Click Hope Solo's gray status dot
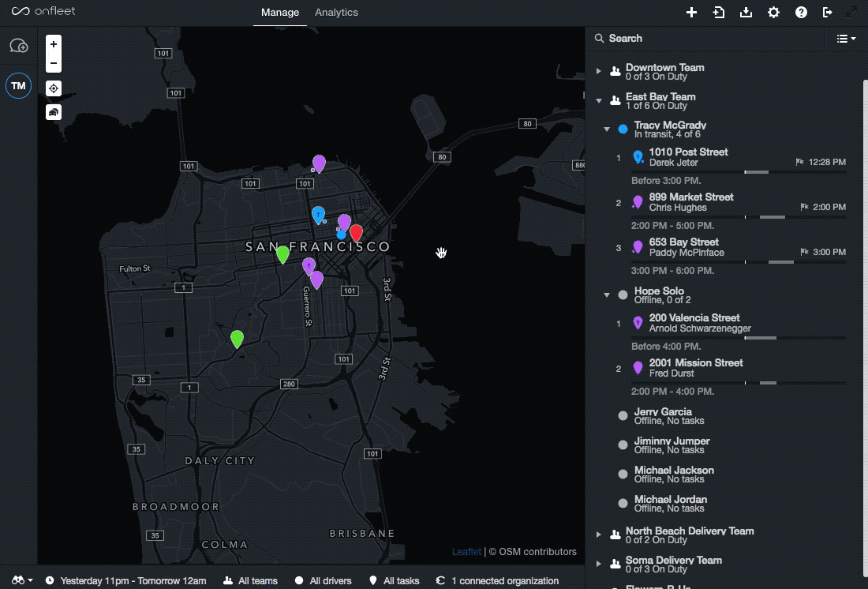Screen dimensions: 868x589 pos(623,294)
